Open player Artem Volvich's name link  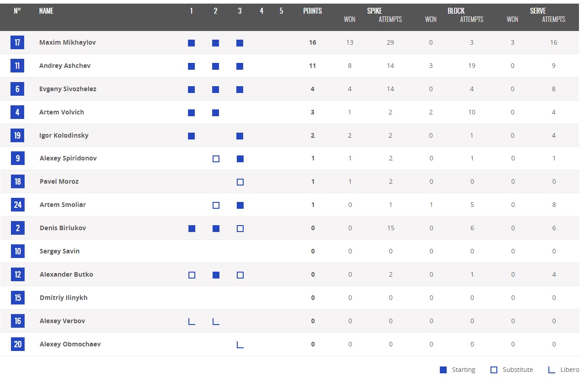click(62, 112)
